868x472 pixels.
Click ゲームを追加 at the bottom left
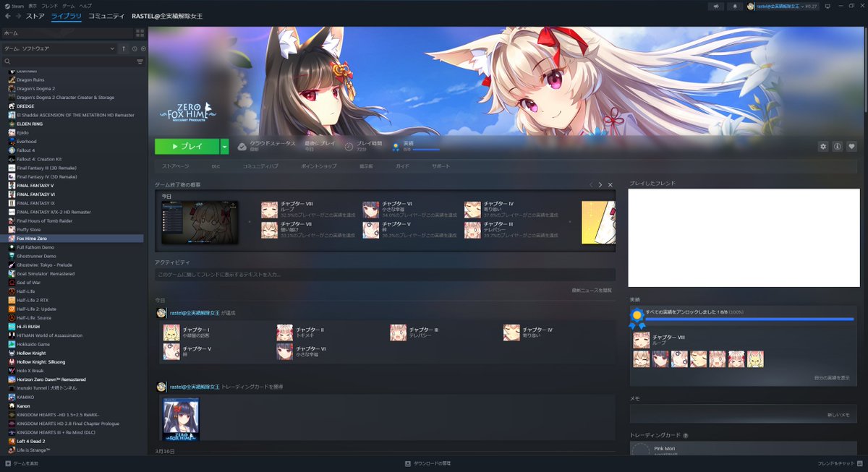click(x=21, y=463)
